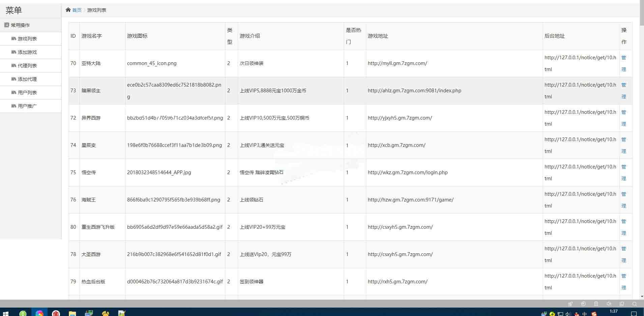Click 管理 link for 海贼王 row
This screenshot has height=316, width=644.
[624, 200]
